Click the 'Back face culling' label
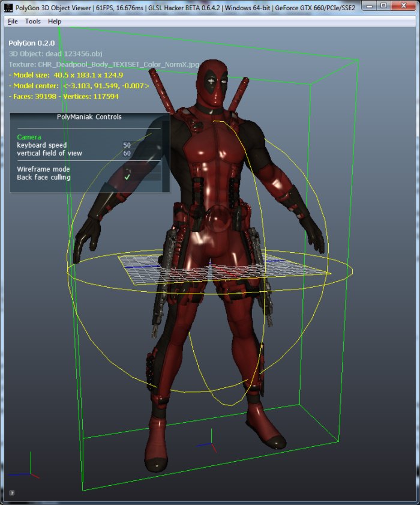Viewport: 420px width, 505px height. pyautogui.click(x=44, y=177)
